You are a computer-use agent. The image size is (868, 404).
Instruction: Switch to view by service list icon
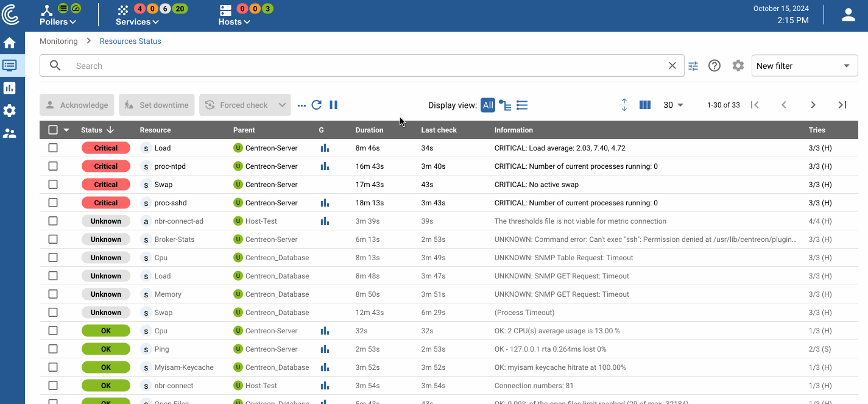[x=522, y=105]
